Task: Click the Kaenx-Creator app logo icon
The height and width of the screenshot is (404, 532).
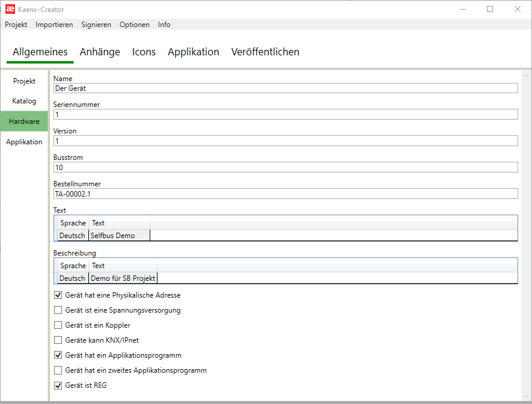Action: pyautogui.click(x=10, y=9)
